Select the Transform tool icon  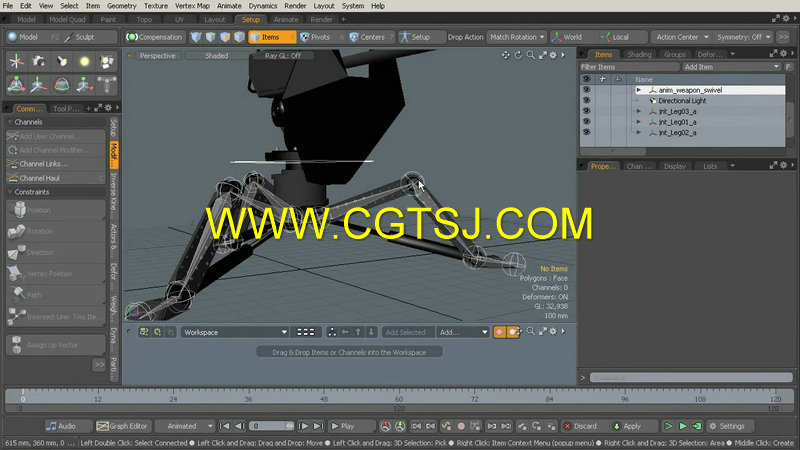[x=16, y=62]
